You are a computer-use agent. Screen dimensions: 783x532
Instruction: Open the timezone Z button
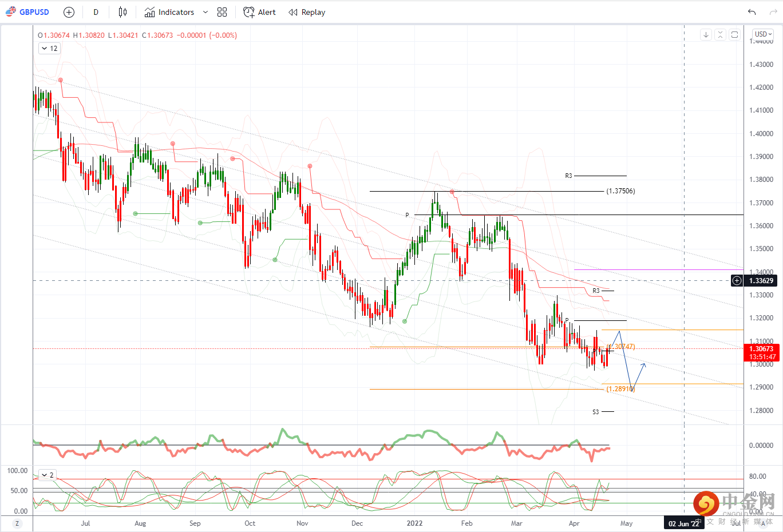[17, 523]
